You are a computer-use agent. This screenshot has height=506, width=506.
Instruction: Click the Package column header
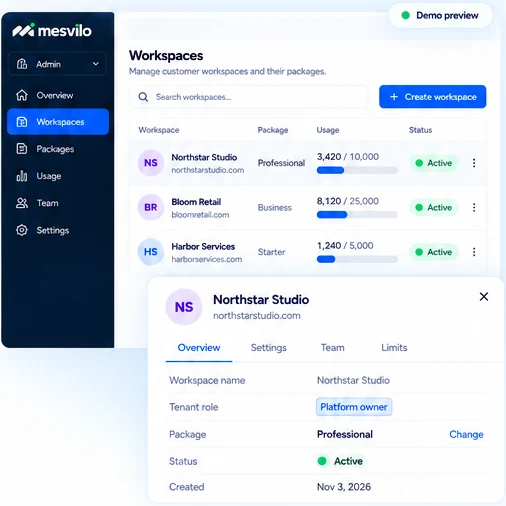273,130
